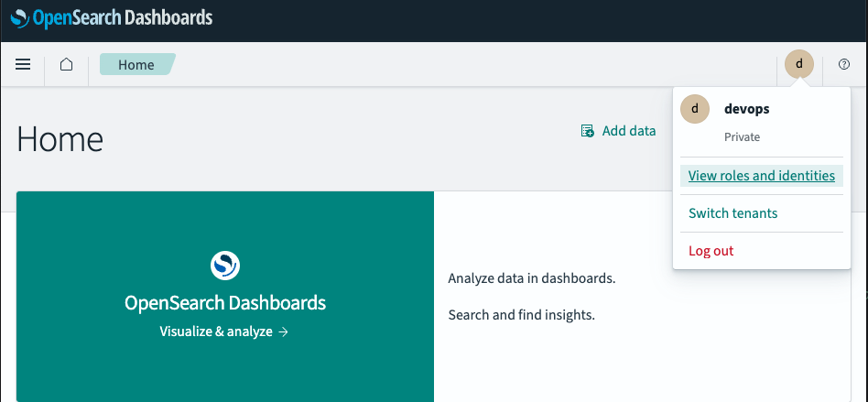This screenshot has width=868, height=402.
Task: Click the 'Search and find insights.' text
Action: 522,316
